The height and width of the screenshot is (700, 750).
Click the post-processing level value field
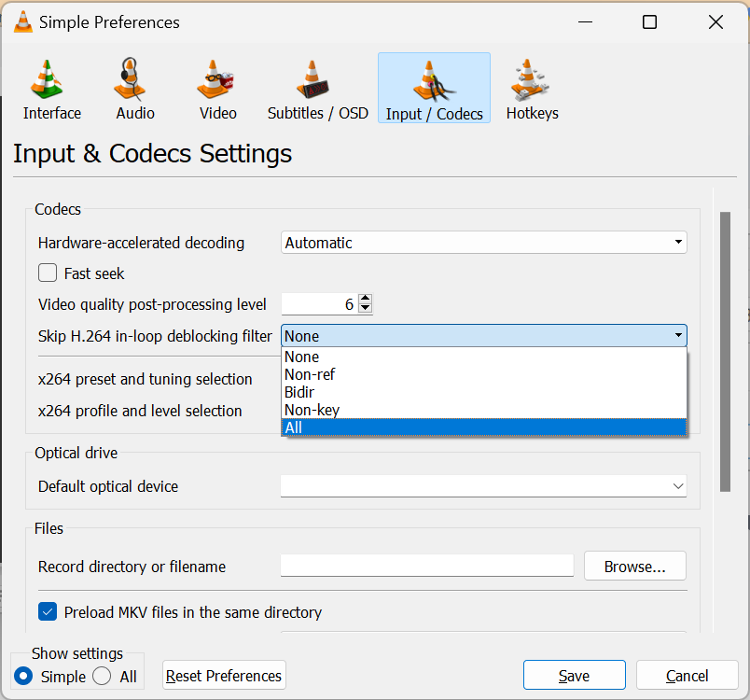pos(320,304)
